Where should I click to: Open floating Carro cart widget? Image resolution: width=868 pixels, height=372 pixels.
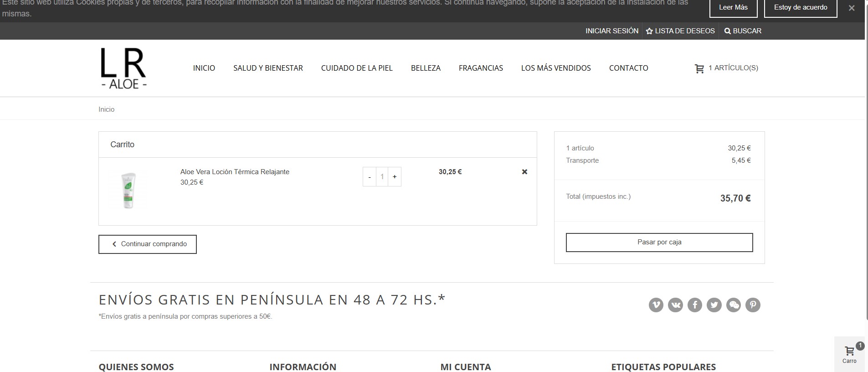pyautogui.click(x=849, y=355)
